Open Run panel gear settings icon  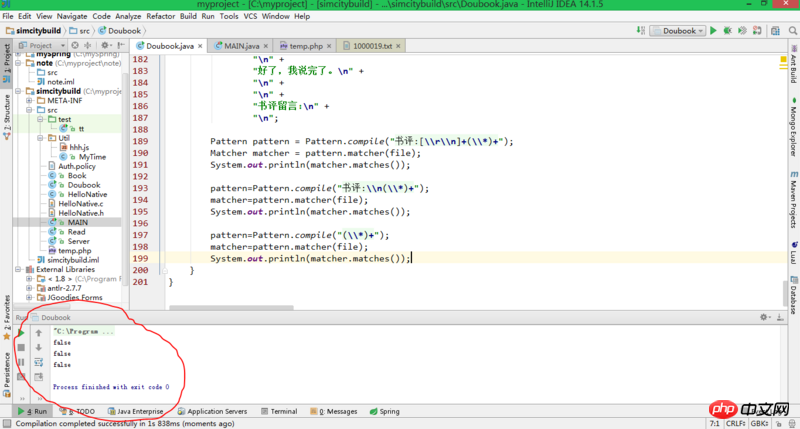coord(764,317)
